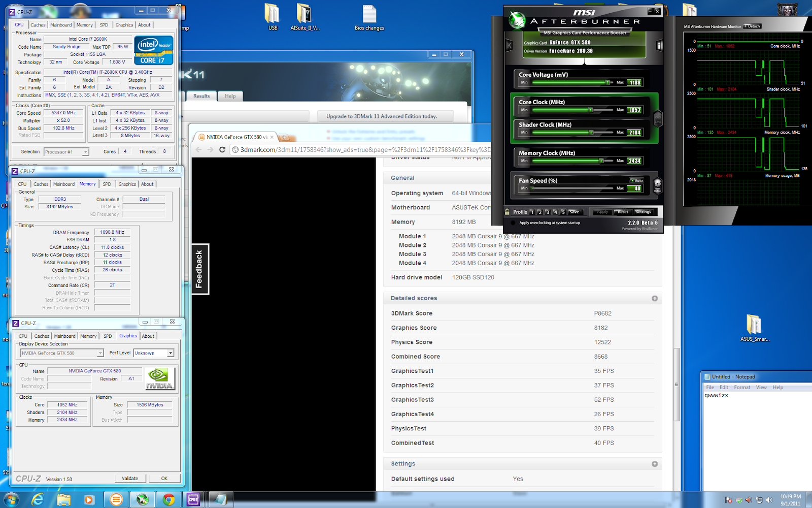Click the fan User Define button in Afterburner
Viewport: 812px width, 508px height.
(x=657, y=185)
